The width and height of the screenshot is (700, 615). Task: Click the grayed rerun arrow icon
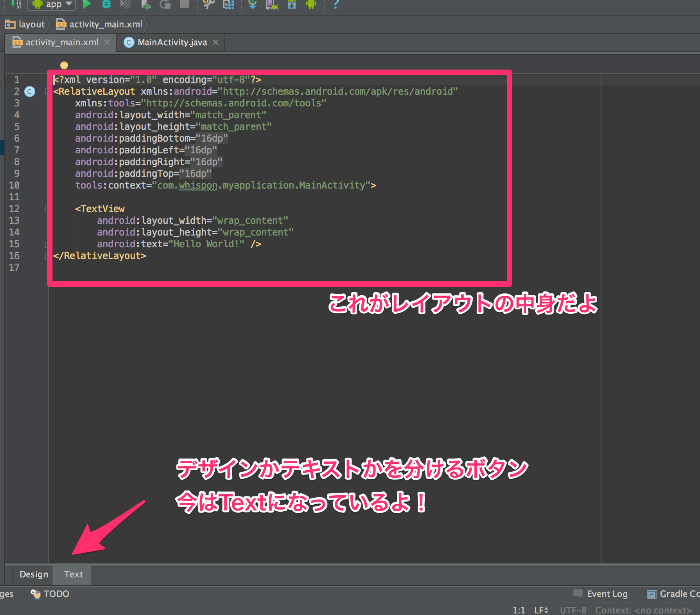[165, 4]
